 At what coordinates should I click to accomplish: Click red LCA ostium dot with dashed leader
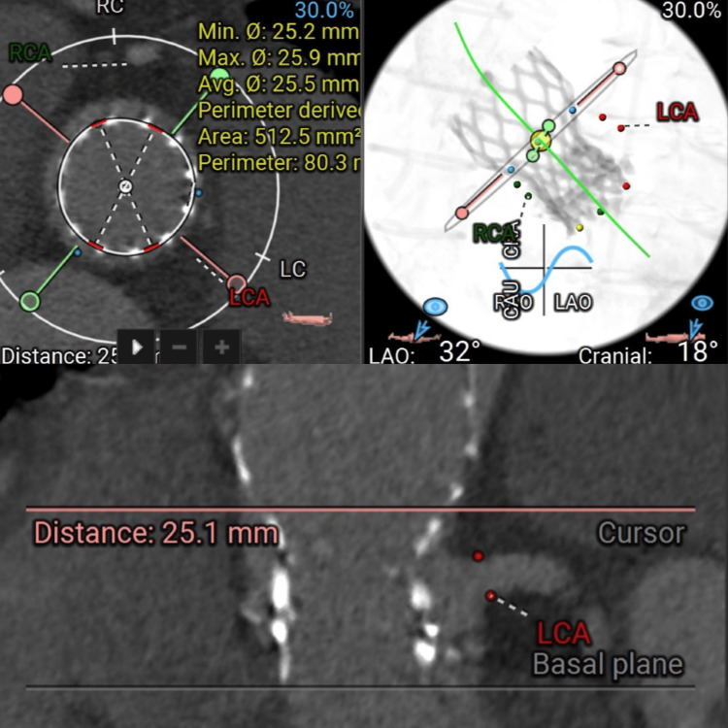click(491, 596)
